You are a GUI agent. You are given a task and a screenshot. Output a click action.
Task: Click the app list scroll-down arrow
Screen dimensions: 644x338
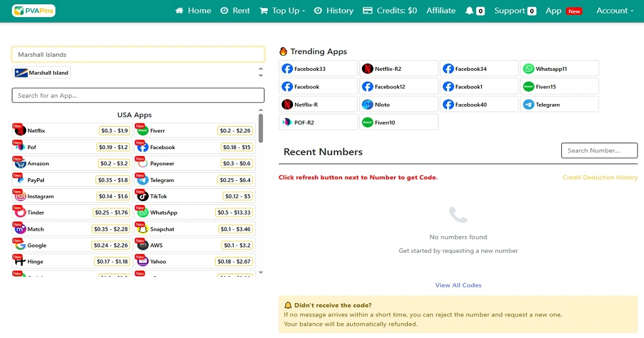[x=261, y=273]
